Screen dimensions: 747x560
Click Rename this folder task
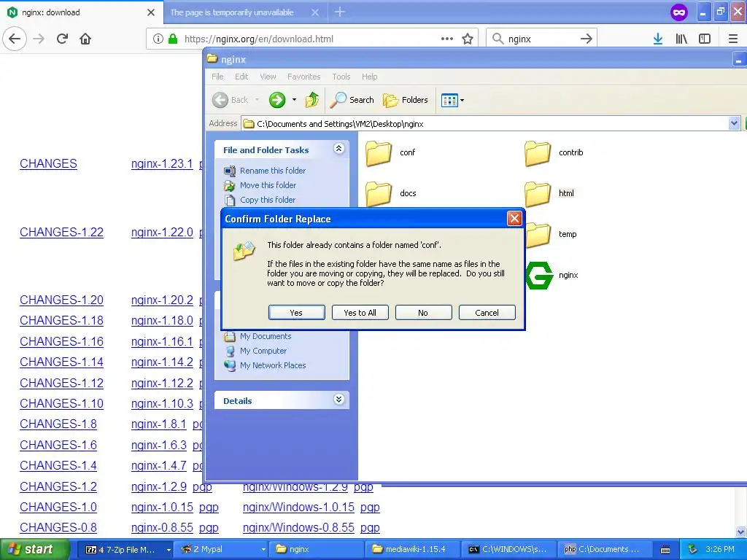coord(273,171)
